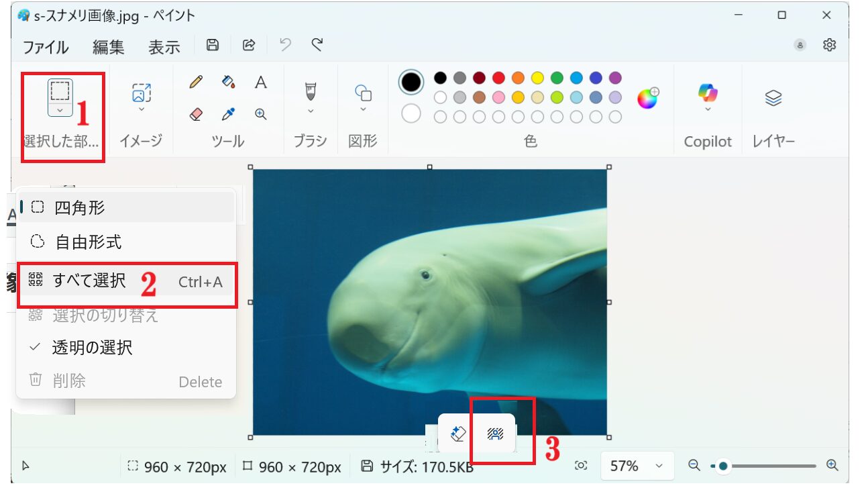The width and height of the screenshot is (868, 500).
Task: Toggle 透明の選択 checkmark option
Action: (x=126, y=347)
